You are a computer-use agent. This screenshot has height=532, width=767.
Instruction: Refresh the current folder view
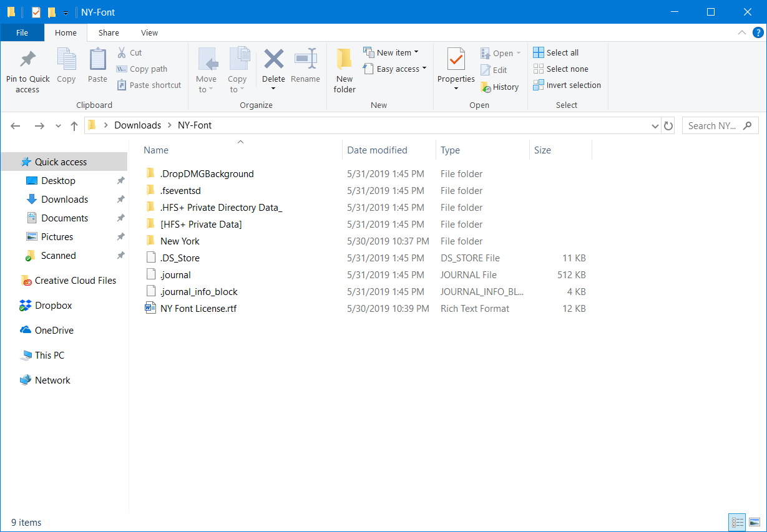point(668,125)
